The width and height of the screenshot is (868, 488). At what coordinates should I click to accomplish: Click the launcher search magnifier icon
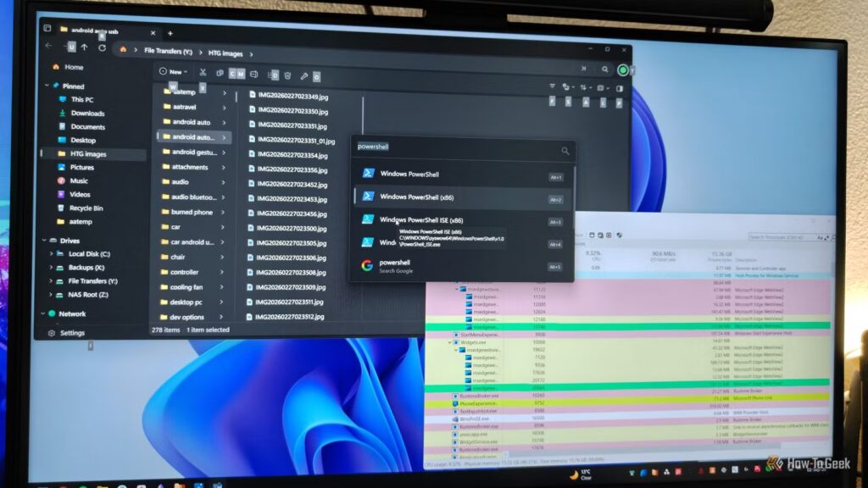click(565, 151)
